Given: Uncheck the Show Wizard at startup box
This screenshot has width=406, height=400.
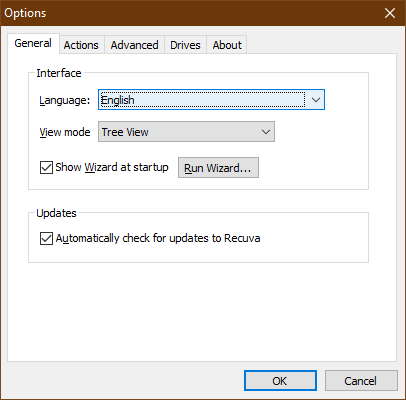Looking at the screenshot, I should pos(46,167).
